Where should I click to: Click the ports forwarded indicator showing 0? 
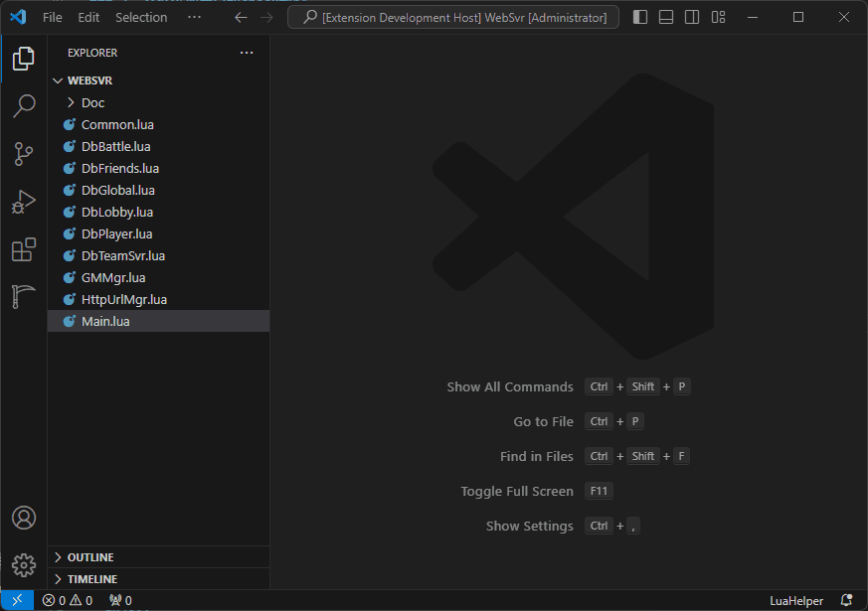tap(120, 600)
